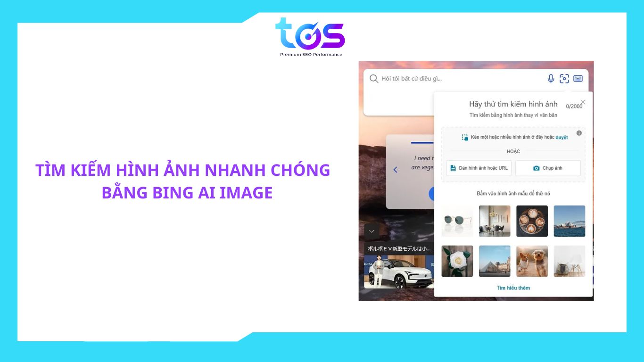This screenshot has height=362, width=644.
Task: Pick the white rose sample image
Action: pos(457,261)
